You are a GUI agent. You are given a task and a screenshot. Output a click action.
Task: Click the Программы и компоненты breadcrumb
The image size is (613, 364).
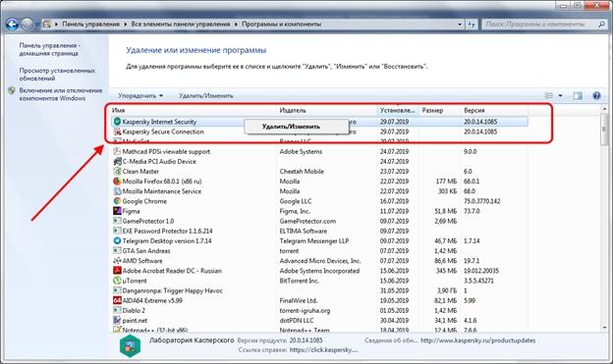coord(282,25)
